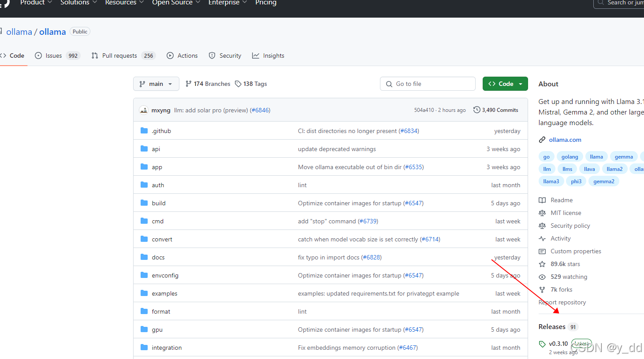Select the phi3 topic tag
The height and width of the screenshot is (359, 644).
(576, 181)
